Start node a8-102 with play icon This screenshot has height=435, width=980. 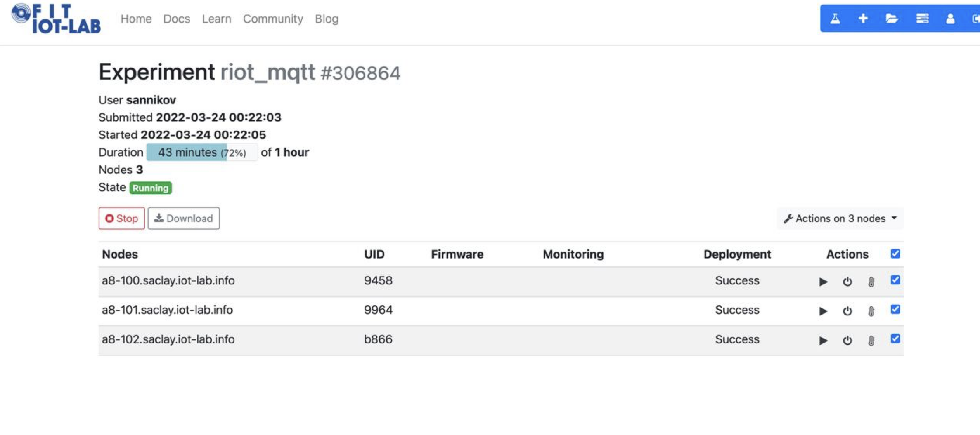pyautogui.click(x=823, y=340)
